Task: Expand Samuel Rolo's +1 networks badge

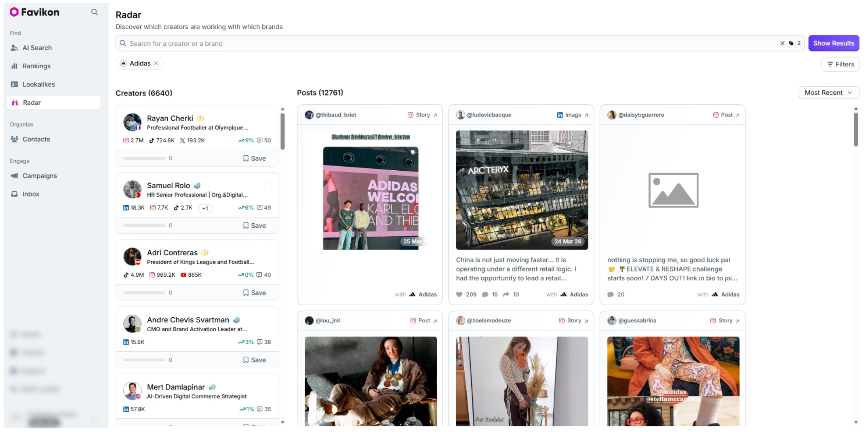Action: [x=205, y=208]
